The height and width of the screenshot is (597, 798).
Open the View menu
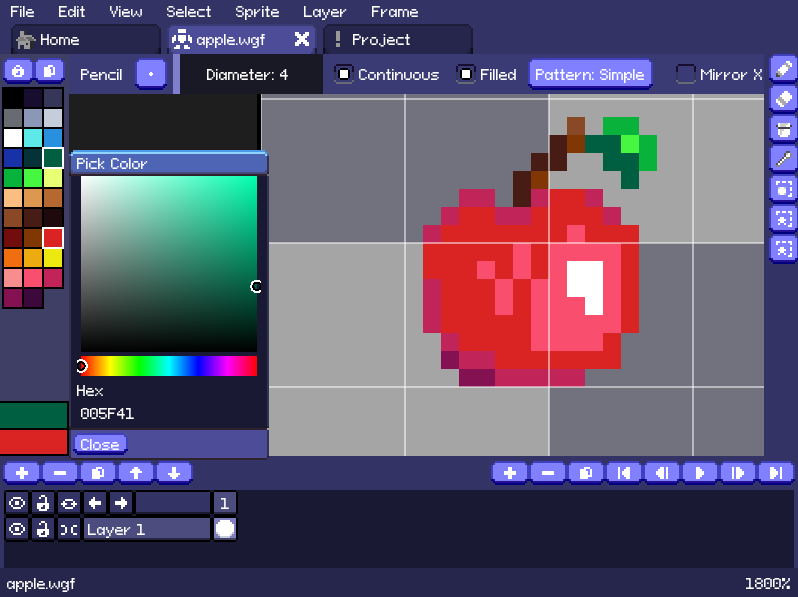coord(126,12)
